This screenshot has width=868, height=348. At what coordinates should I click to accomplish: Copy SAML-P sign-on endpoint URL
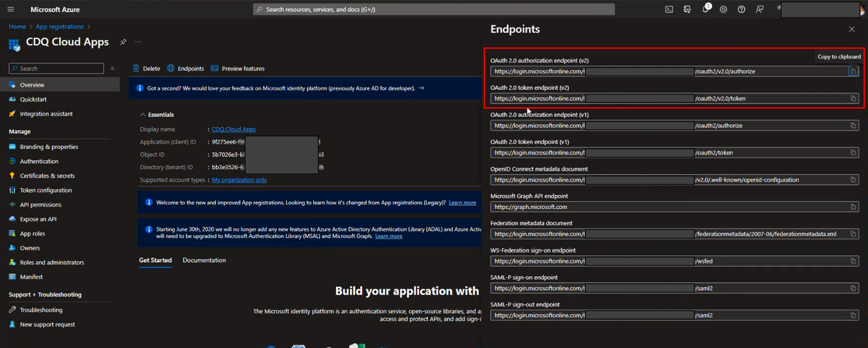[853, 288]
